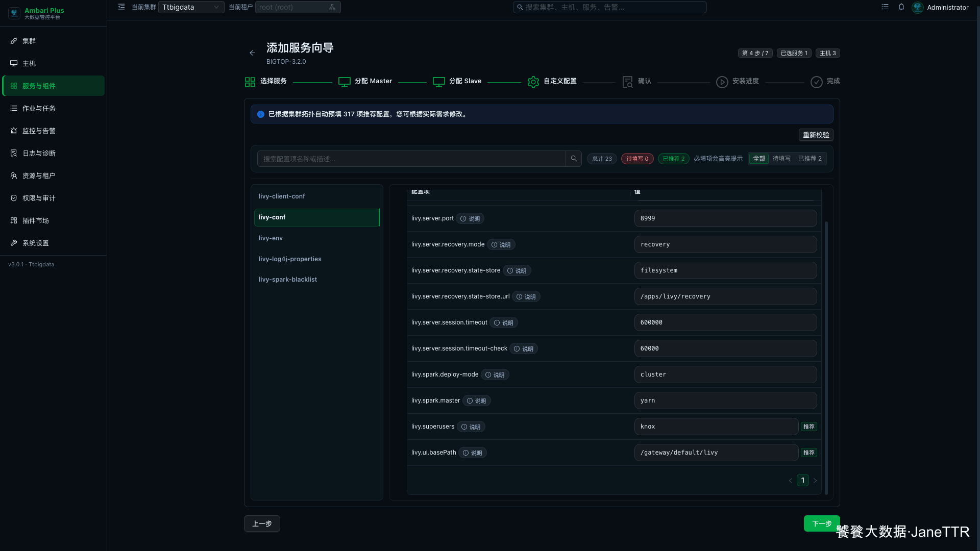Show 说明 for livy.server.session.timeout

[504, 323]
